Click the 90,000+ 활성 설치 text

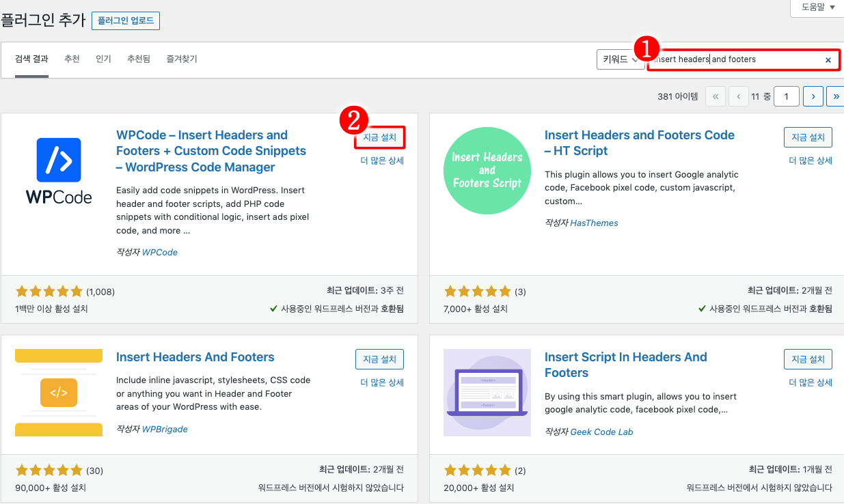coord(51,488)
